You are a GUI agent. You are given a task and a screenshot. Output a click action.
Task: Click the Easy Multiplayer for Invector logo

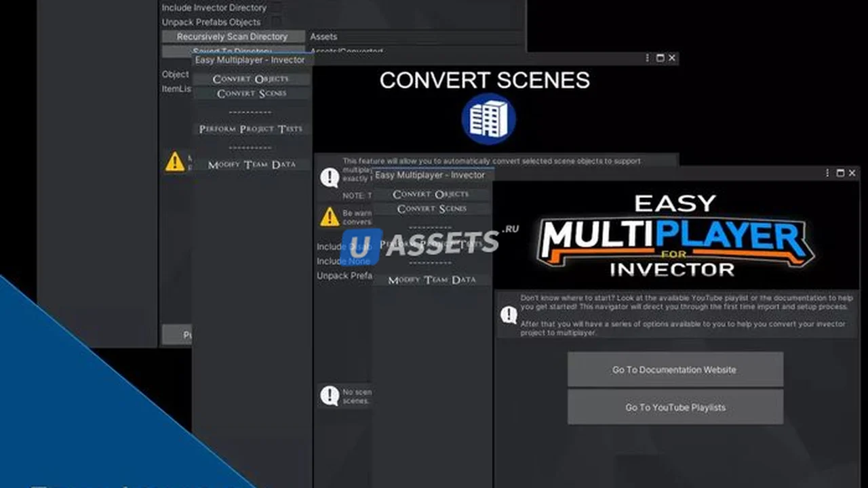click(675, 237)
